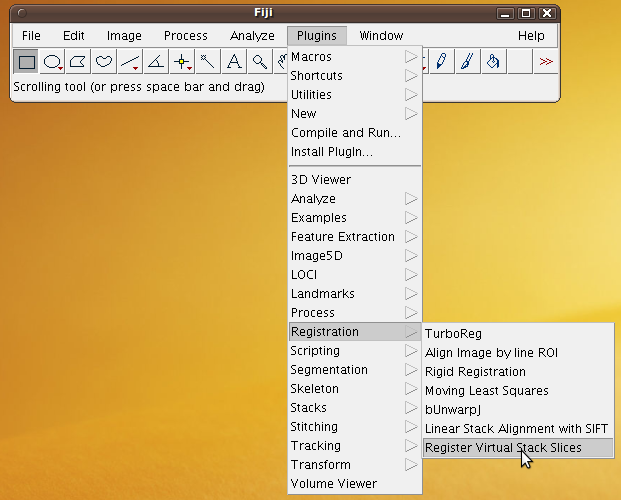Select the Freehand selection tool
The width and height of the screenshot is (621, 500).
pyautogui.click(x=104, y=61)
